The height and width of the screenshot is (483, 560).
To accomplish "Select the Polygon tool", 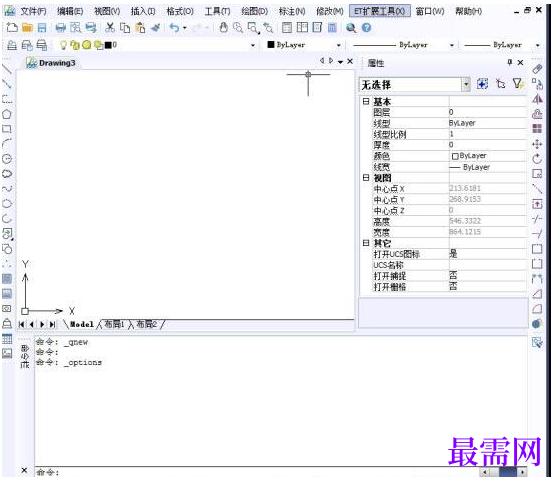I will coord(7,114).
